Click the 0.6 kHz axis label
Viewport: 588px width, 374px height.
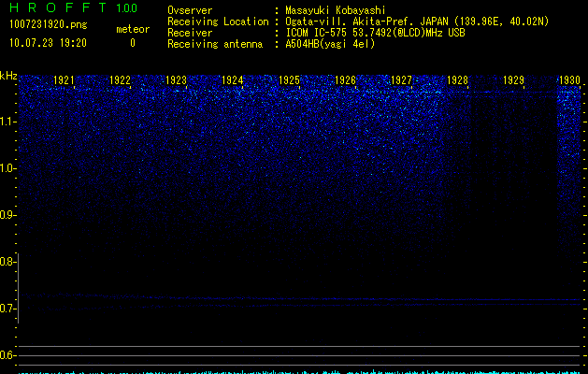click(x=7, y=355)
